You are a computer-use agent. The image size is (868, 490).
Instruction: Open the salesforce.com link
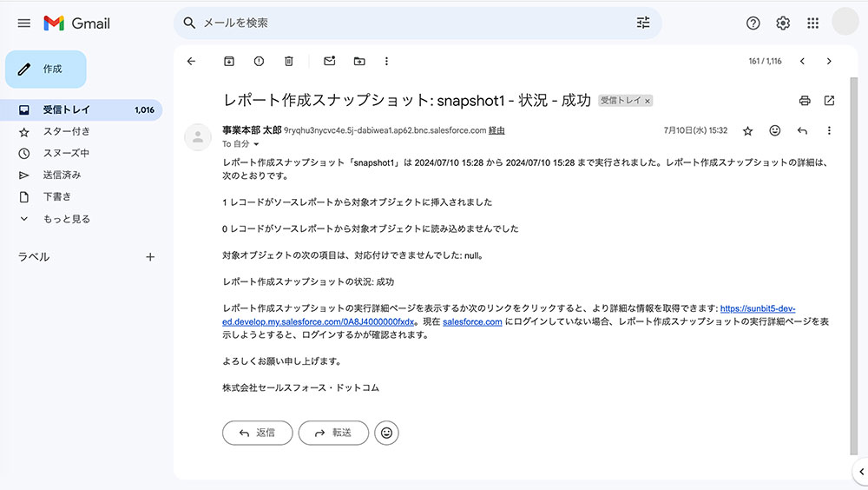(x=472, y=322)
